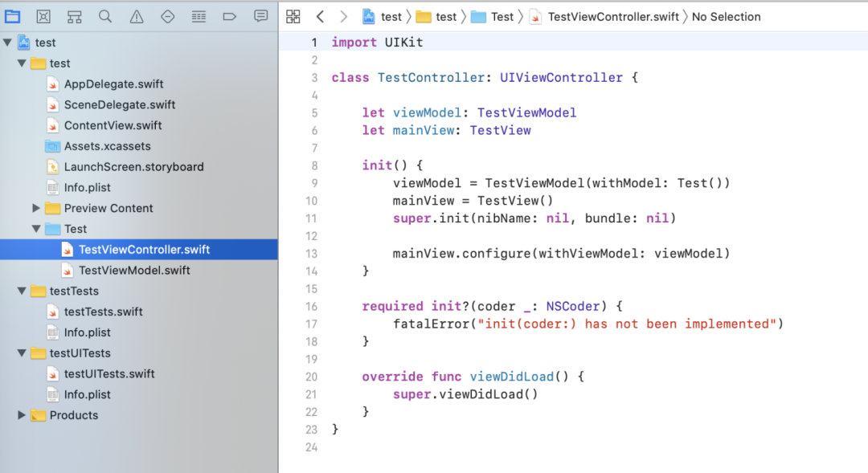Screen dimensions: 868x473
Task: Click the viewDidLoad function name
Action: pyautogui.click(x=511, y=377)
